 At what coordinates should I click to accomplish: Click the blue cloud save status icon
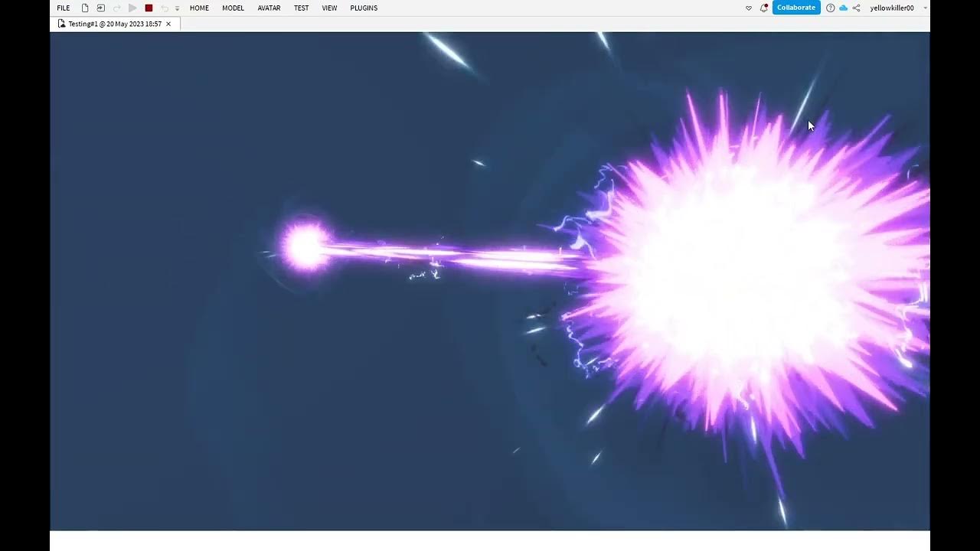(843, 8)
